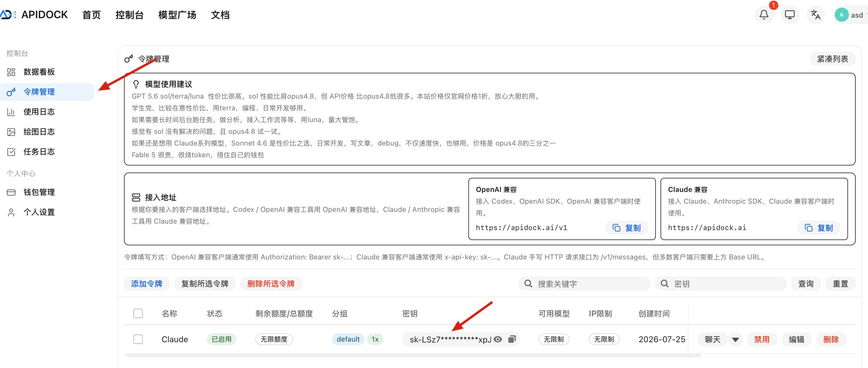Click the 钱包管理 card icon

pos(11,193)
